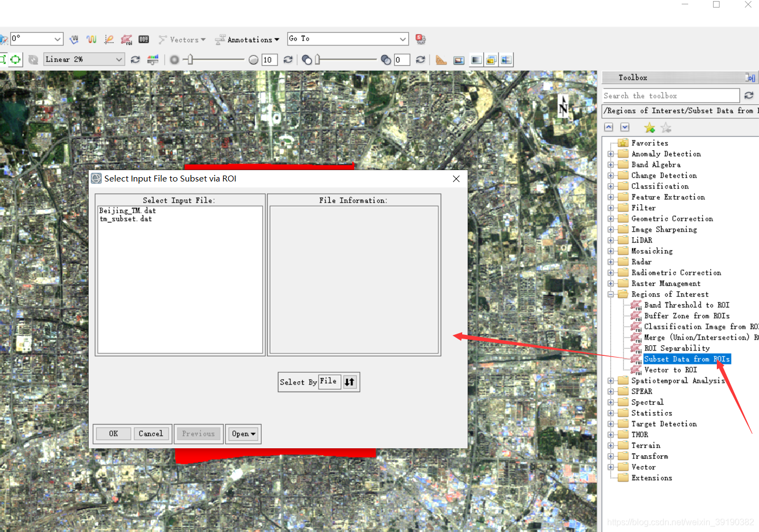Activate the flicker view icon
This screenshot has width=759, height=532.
[x=491, y=60]
